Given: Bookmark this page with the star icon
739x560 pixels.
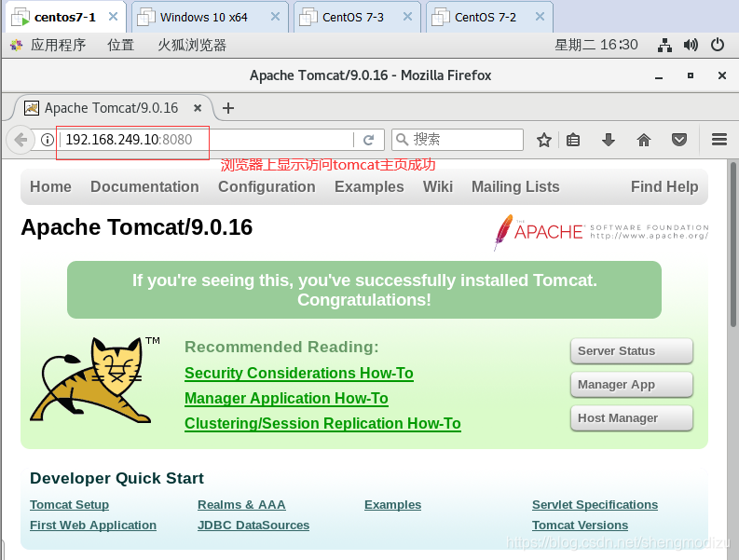Looking at the screenshot, I should click(544, 140).
